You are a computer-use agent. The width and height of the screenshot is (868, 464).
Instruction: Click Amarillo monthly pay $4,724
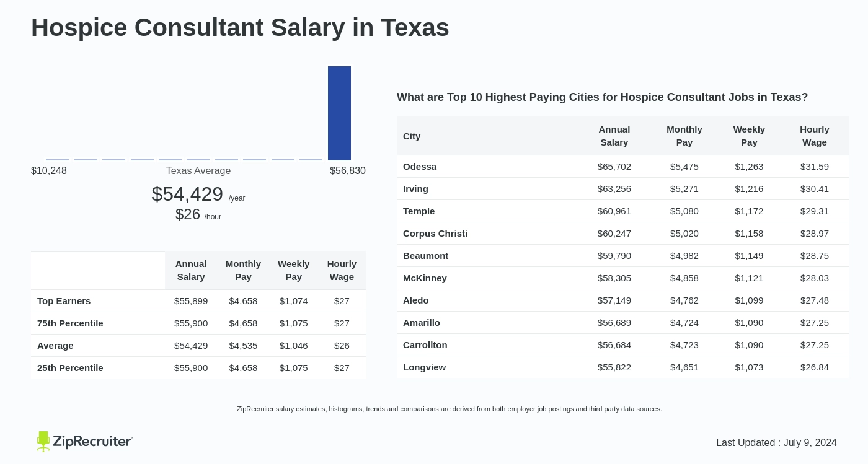point(684,322)
